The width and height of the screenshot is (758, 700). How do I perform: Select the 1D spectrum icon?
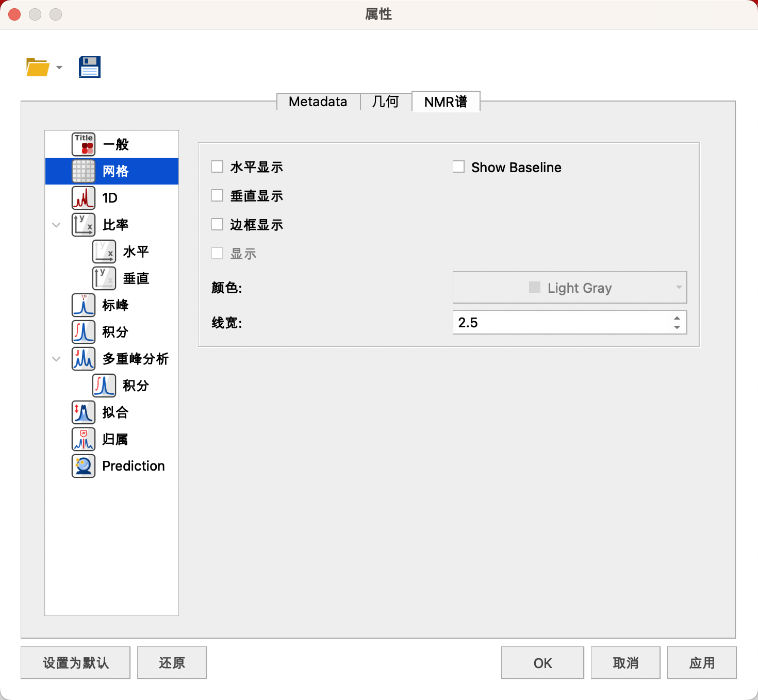pyautogui.click(x=84, y=198)
